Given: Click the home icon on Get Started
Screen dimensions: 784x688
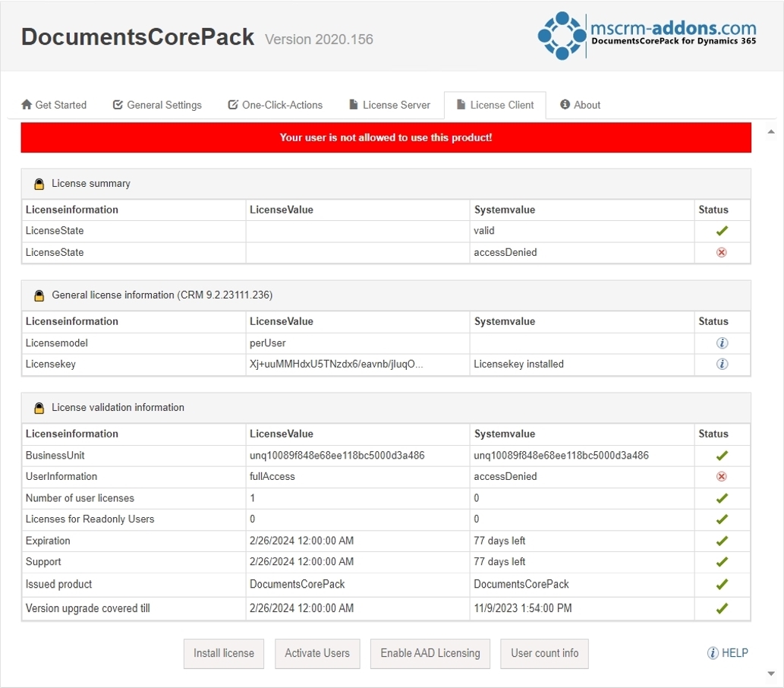Looking at the screenshot, I should coord(27,104).
